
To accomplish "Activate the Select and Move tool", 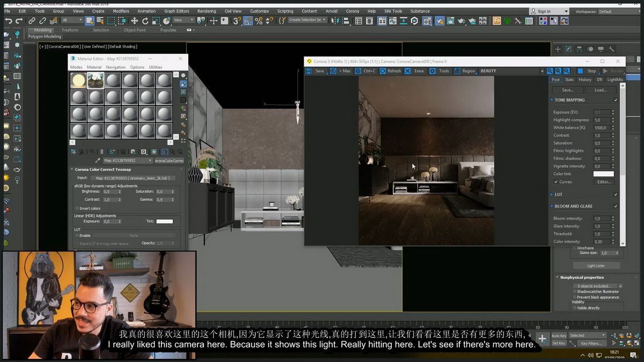I will [x=134, y=20].
